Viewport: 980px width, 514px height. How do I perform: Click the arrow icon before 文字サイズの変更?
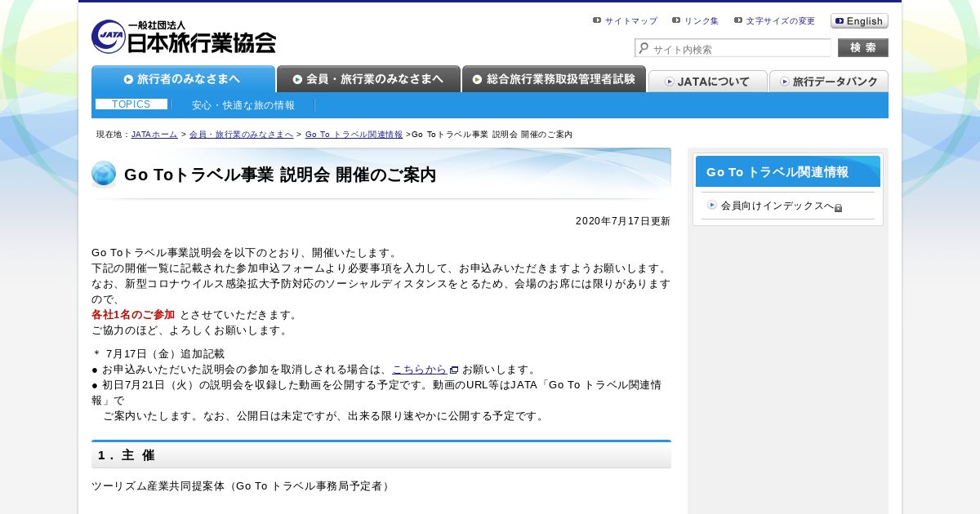[738, 20]
